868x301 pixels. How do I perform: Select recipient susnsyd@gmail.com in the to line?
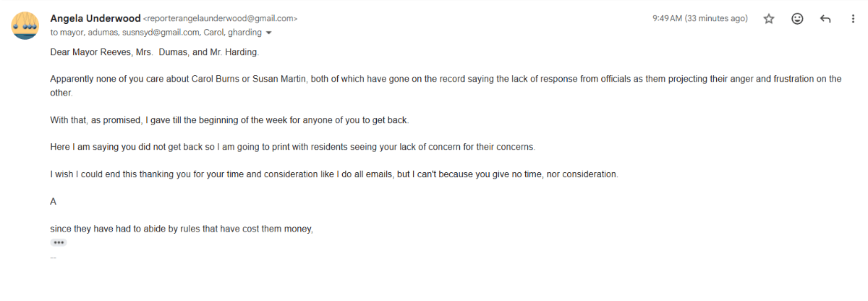point(162,33)
